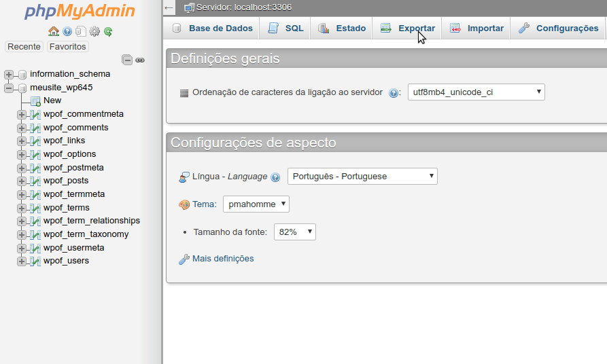Open the connection collation utf8mb4_unicode_ci dropdown
Image resolution: width=607 pixels, height=364 pixels.
[476, 92]
